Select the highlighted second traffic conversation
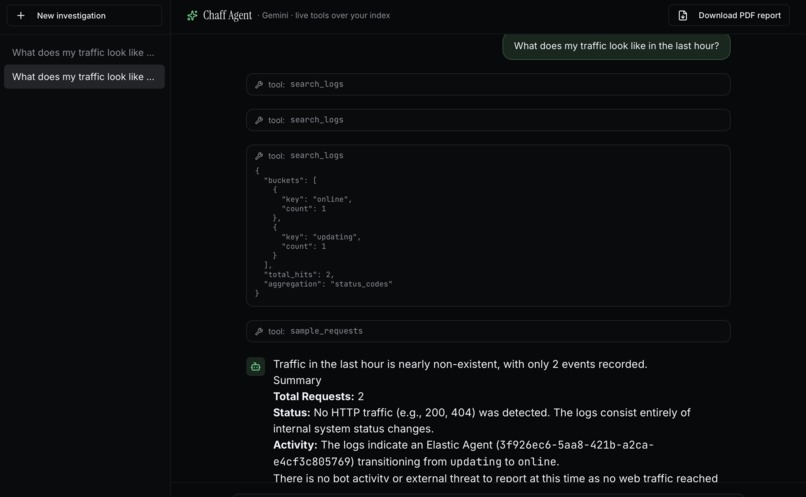 84,77
